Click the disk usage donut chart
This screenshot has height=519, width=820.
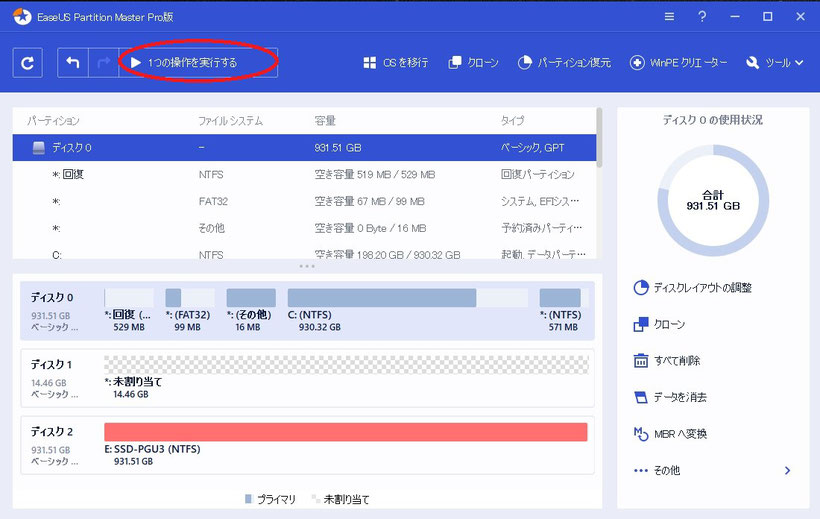coord(713,201)
